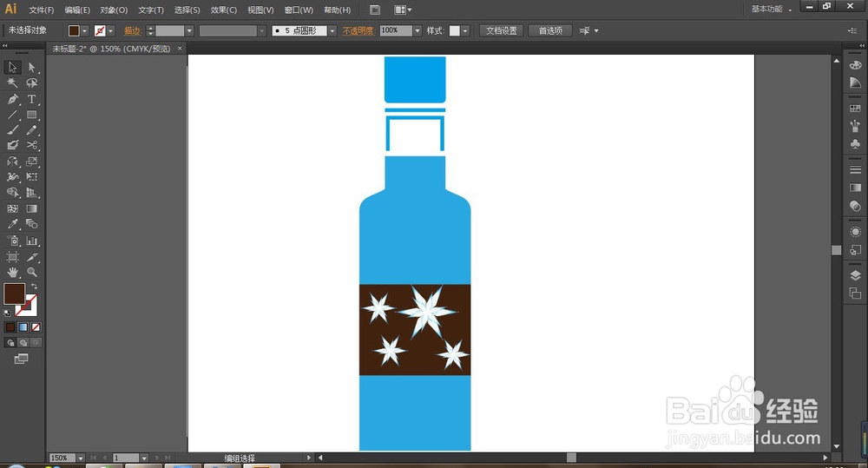Select the Zoom tool
This screenshot has width=868, height=468.
coord(31,273)
